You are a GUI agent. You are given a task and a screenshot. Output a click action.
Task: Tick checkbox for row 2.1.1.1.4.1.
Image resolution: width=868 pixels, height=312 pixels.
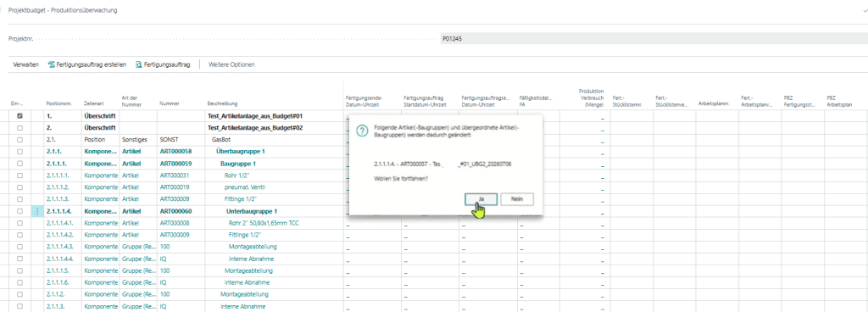point(20,223)
